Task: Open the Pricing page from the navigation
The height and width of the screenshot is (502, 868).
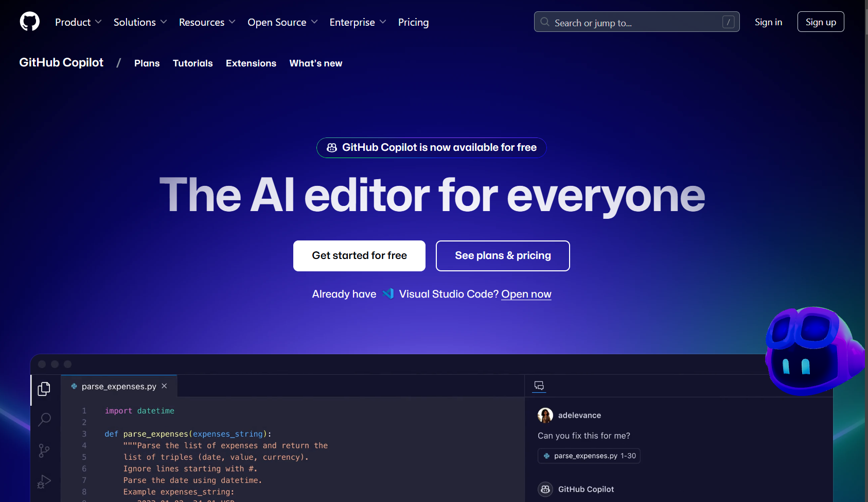Action: [x=413, y=22]
